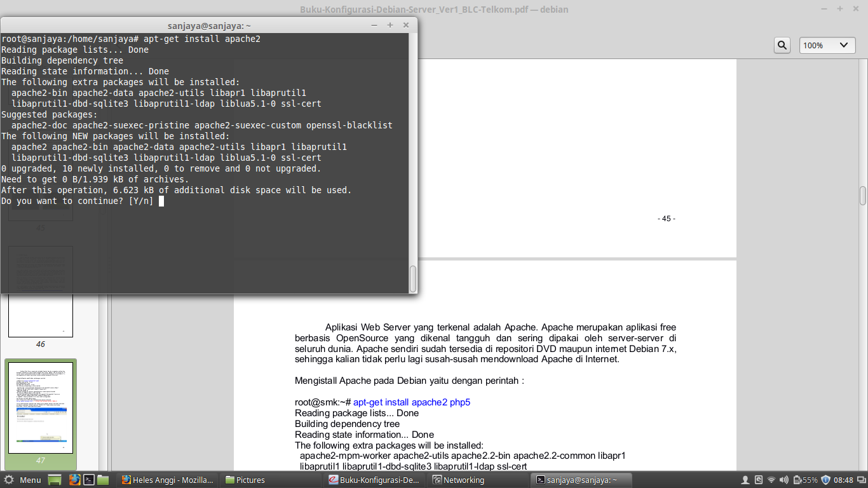Maximize the PDF viewer window

[x=839, y=9]
